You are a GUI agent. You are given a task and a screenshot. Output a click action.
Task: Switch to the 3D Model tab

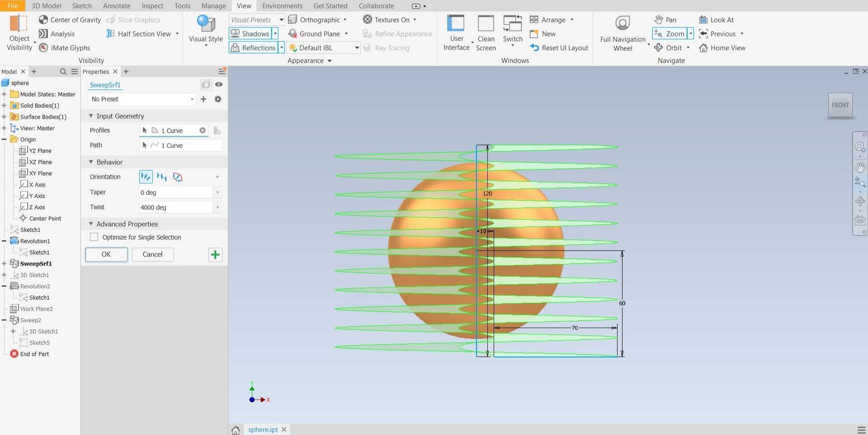tap(46, 6)
